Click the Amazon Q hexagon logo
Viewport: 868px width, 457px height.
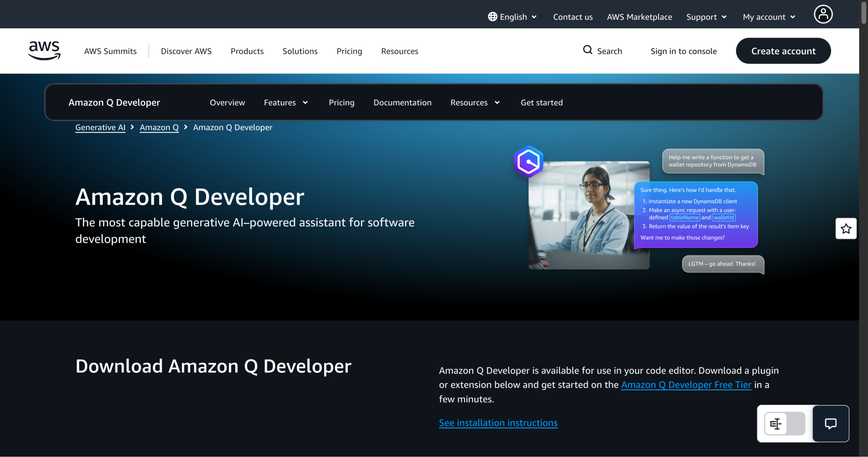[529, 162]
